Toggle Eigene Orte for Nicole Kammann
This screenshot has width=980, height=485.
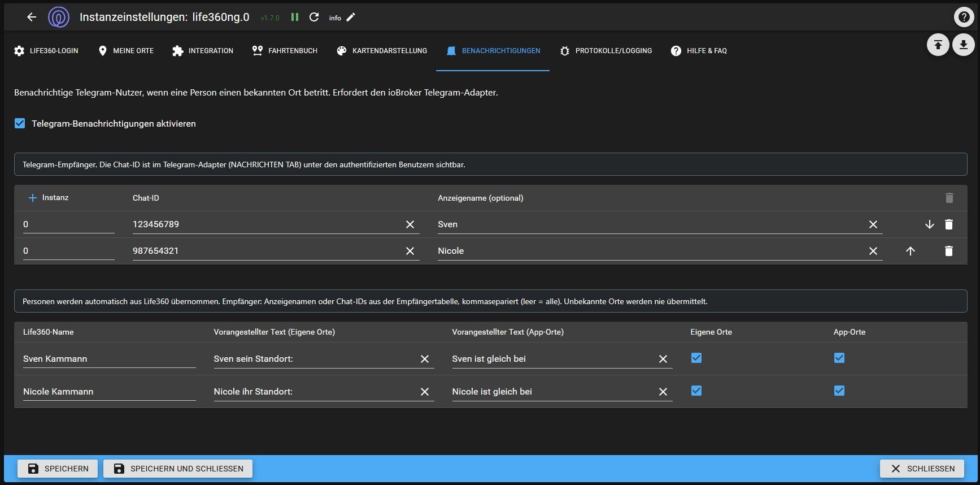pyautogui.click(x=696, y=391)
